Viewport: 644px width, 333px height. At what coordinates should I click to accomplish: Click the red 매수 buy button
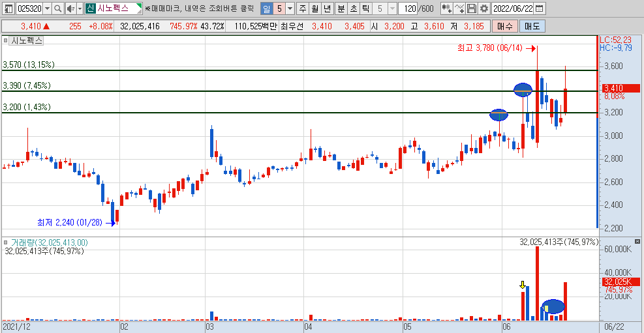click(x=504, y=26)
